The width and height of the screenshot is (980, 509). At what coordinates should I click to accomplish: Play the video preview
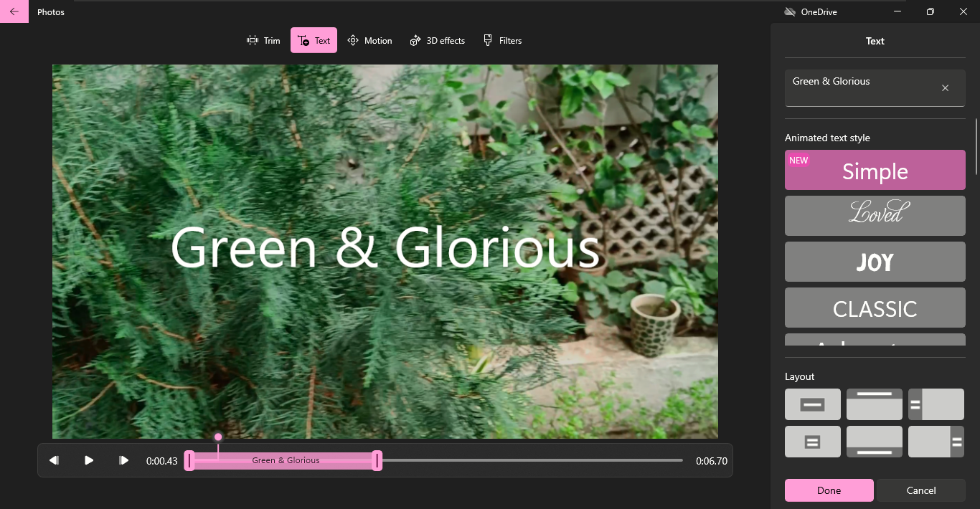pos(88,460)
